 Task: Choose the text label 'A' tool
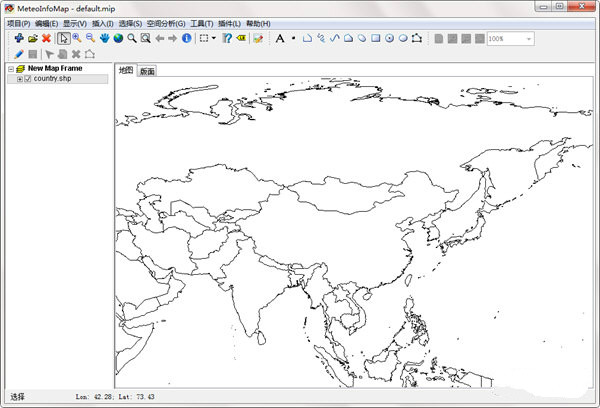279,38
